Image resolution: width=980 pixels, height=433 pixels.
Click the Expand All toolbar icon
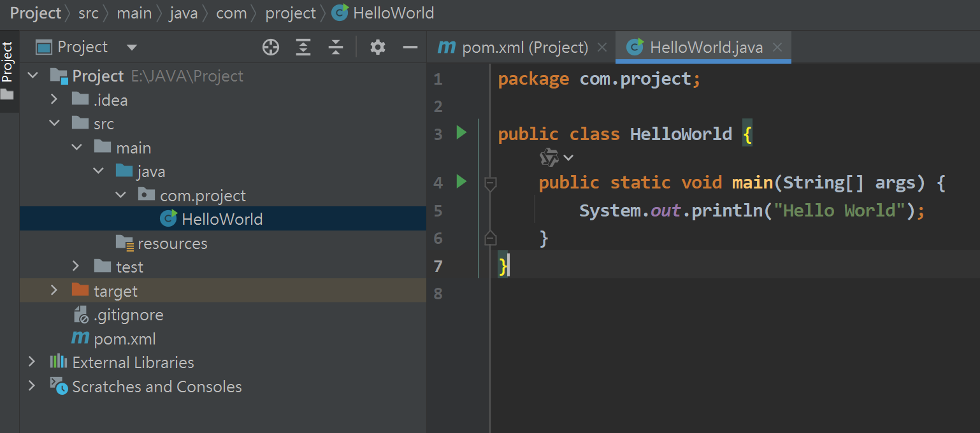pyautogui.click(x=303, y=47)
